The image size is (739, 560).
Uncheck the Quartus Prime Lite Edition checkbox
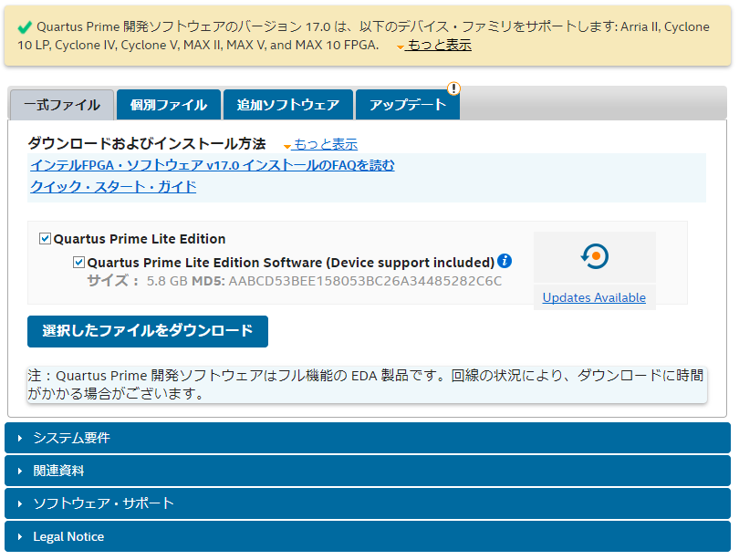click(x=46, y=239)
